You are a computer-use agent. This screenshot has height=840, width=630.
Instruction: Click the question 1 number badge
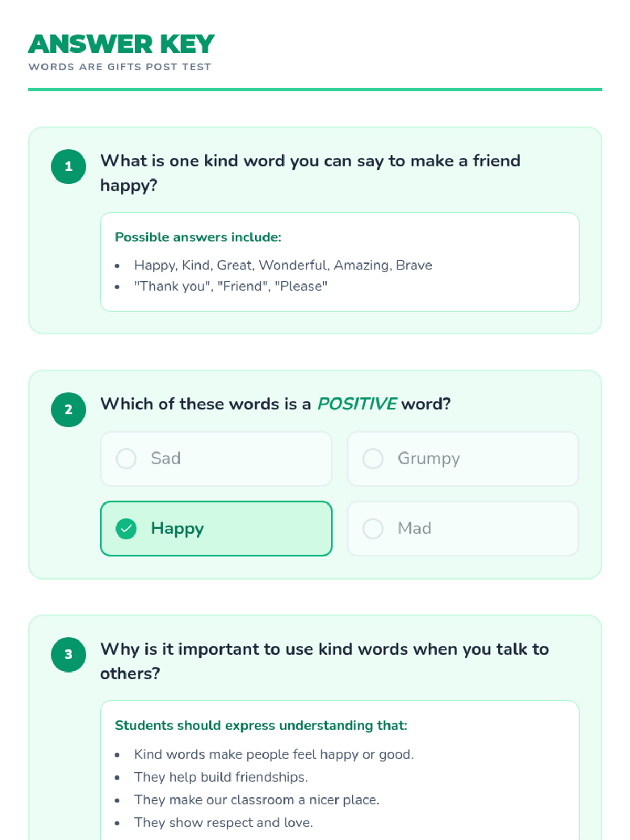[x=68, y=166]
